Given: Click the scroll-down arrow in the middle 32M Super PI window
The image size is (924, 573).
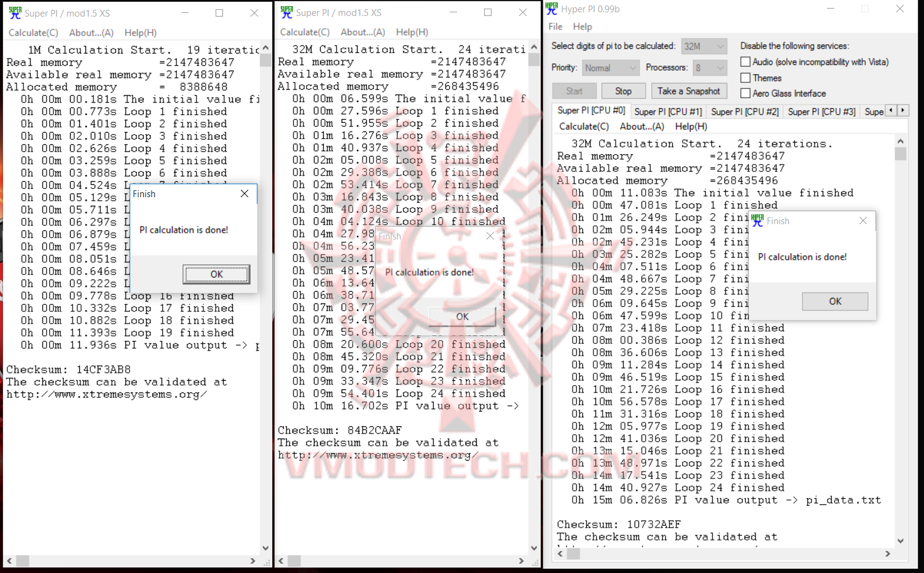Looking at the screenshot, I should tap(533, 548).
